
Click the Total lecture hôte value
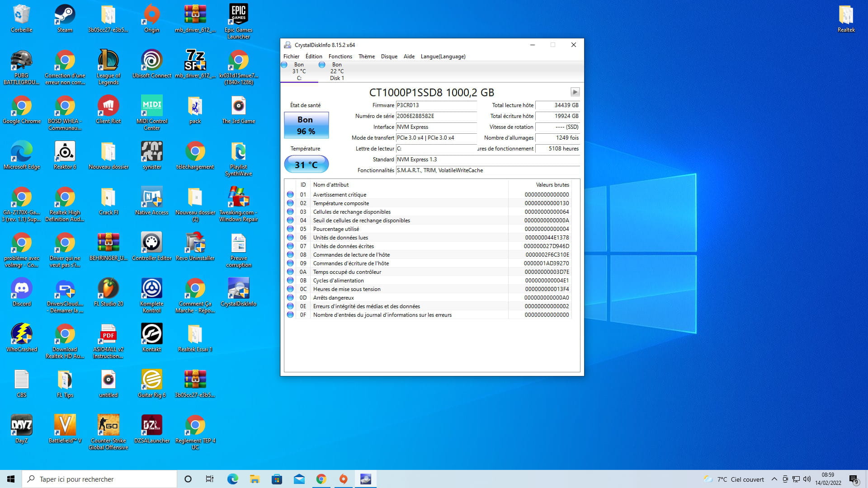(557, 105)
